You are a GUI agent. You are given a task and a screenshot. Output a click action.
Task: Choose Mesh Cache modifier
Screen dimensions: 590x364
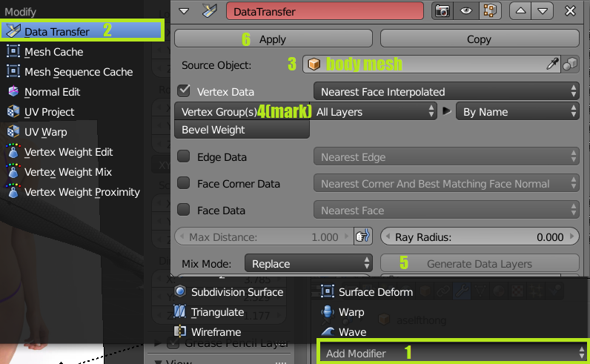pyautogui.click(x=54, y=52)
